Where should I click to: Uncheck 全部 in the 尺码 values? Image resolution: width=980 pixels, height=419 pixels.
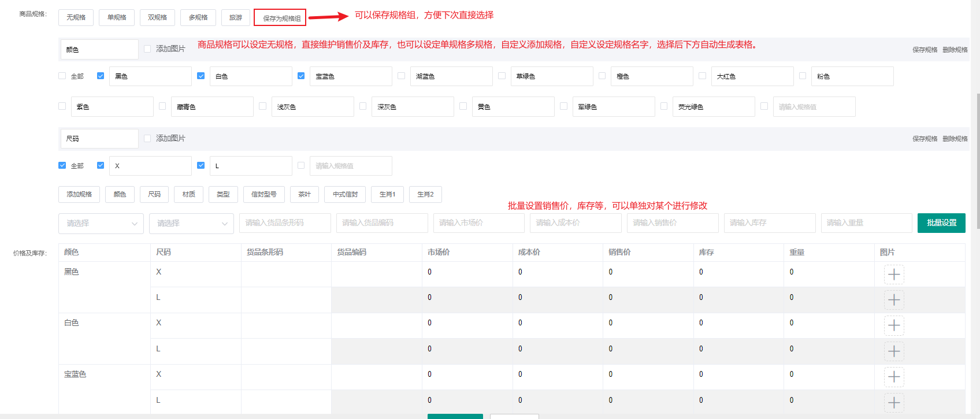[62, 165]
